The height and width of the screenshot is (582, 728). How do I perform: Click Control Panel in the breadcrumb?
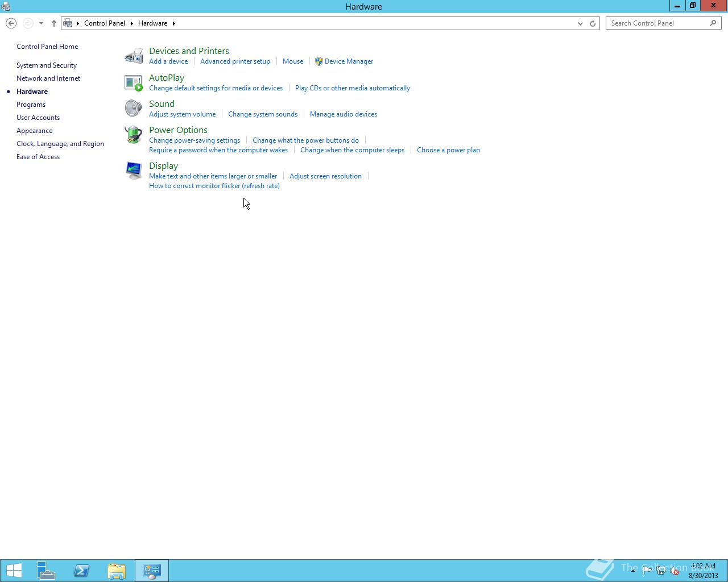[x=105, y=23]
